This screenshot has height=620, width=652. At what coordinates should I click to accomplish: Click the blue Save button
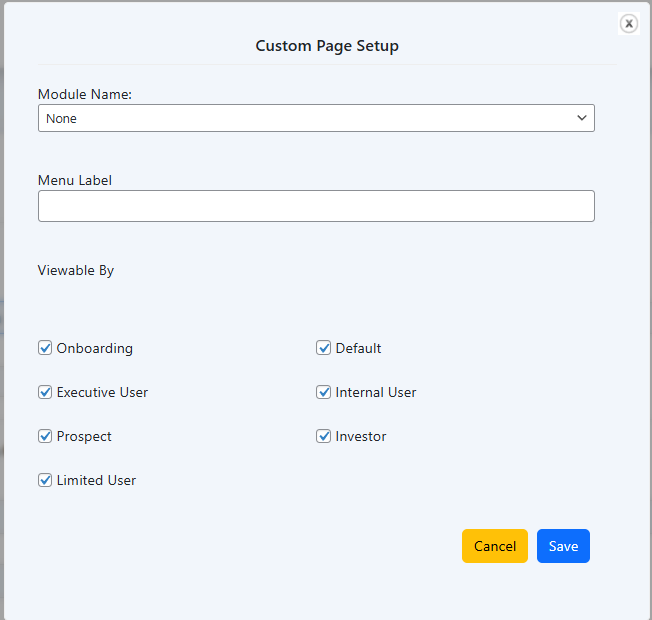[x=563, y=546]
